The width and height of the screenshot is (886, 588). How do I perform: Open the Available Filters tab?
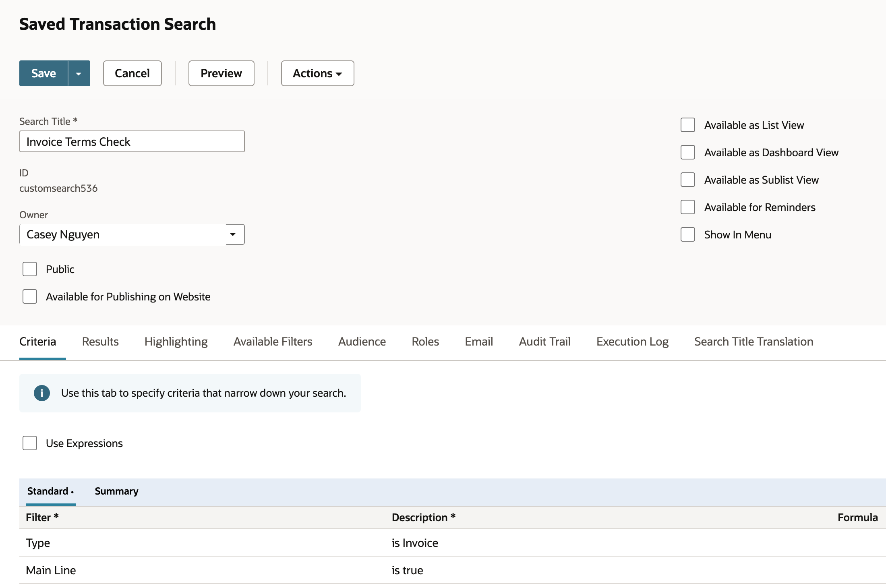click(x=273, y=342)
